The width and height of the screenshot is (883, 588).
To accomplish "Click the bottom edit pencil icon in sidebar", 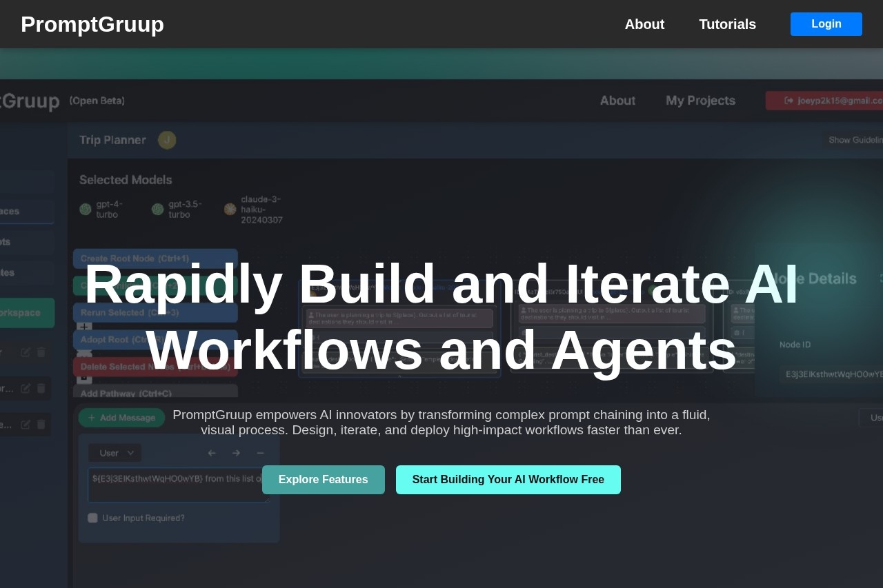I will click(26, 424).
